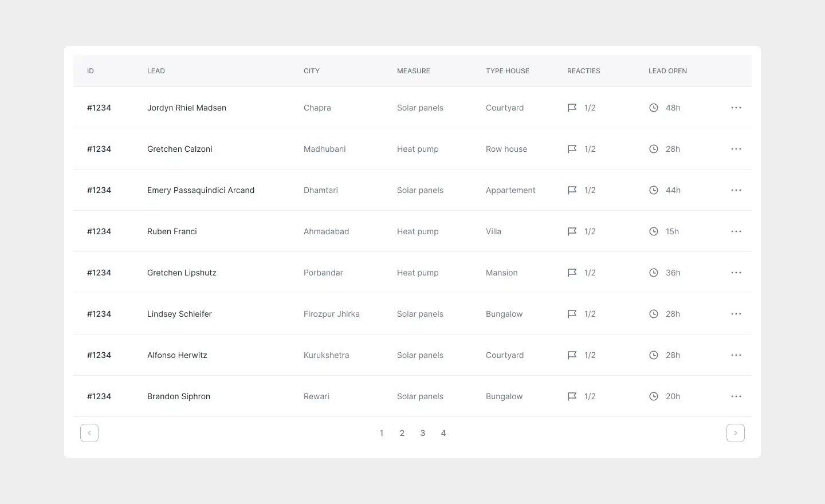Go to the next page with the right chevron

pyautogui.click(x=736, y=433)
